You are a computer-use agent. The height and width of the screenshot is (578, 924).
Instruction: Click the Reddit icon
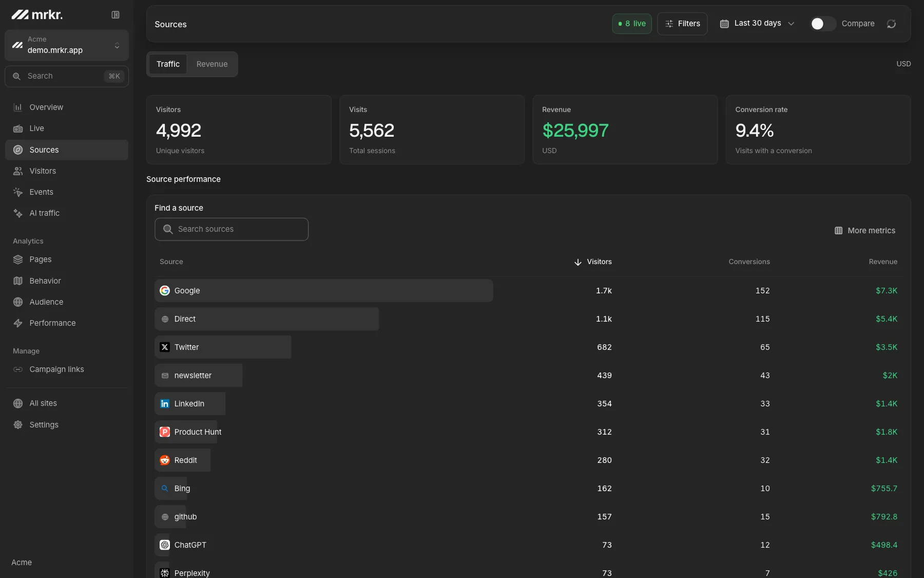165,460
